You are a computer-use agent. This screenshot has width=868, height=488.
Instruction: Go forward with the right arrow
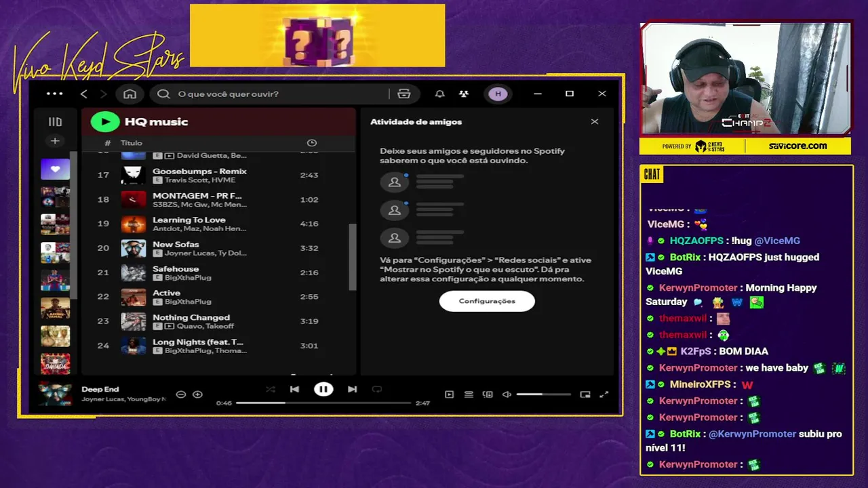103,94
